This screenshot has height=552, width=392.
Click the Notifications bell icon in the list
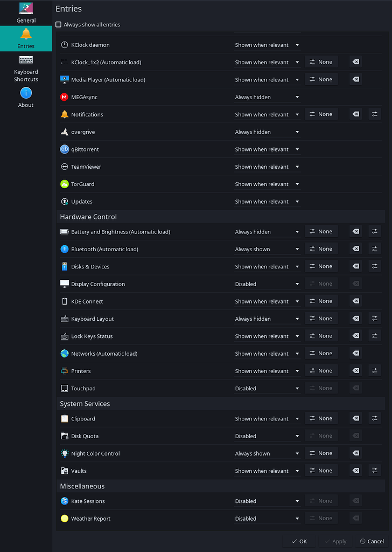tap(66, 114)
